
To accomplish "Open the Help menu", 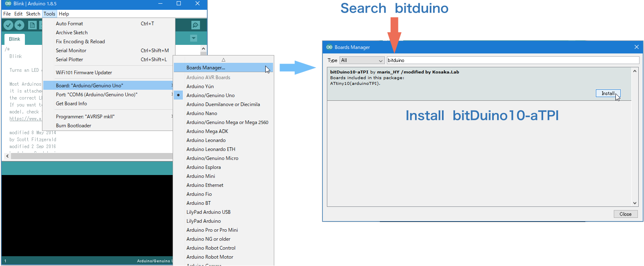I will click(x=64, y=14).
